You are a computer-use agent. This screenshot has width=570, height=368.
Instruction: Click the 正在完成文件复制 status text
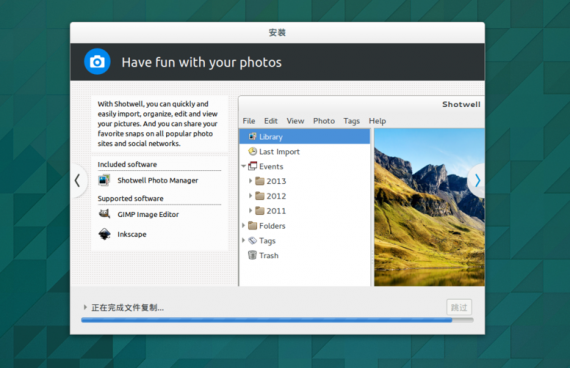(x=128, y=308)
